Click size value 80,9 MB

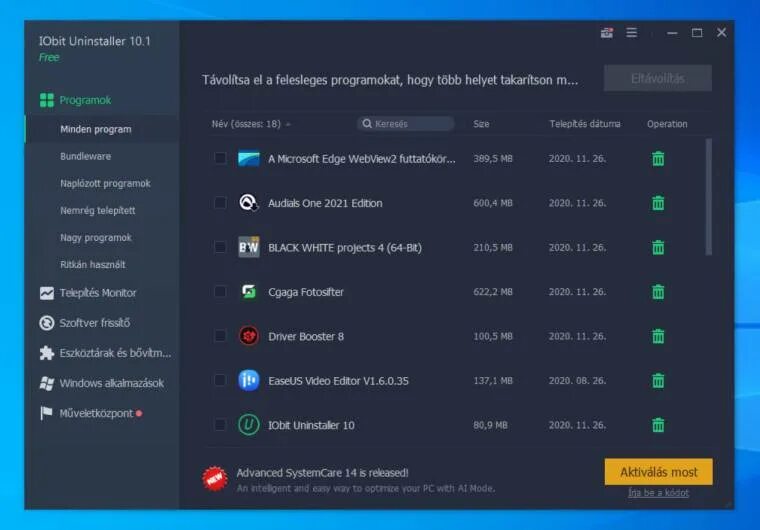tap(490, 425)
